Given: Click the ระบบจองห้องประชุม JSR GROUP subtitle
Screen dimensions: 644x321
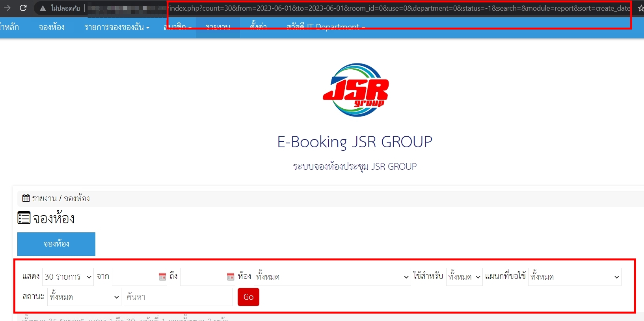Looking at the screenshot, I should 355,167.
